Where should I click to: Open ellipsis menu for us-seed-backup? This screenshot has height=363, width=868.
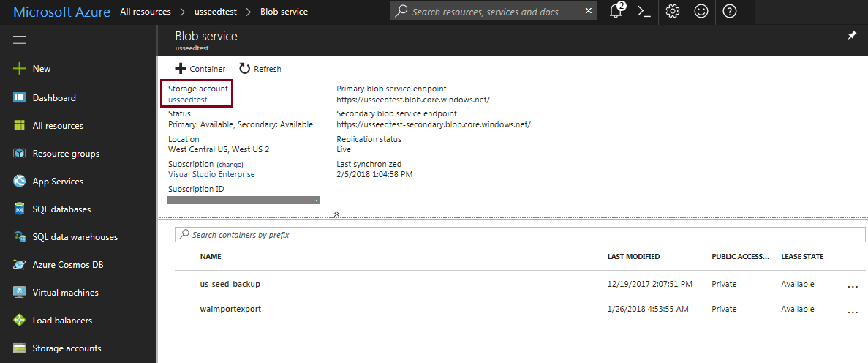click(x=852, y=286)
